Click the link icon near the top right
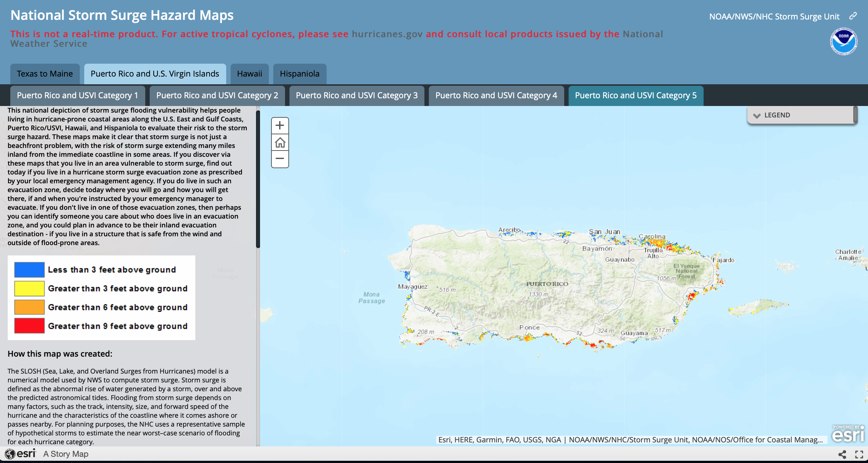 (x=853, y=16)
